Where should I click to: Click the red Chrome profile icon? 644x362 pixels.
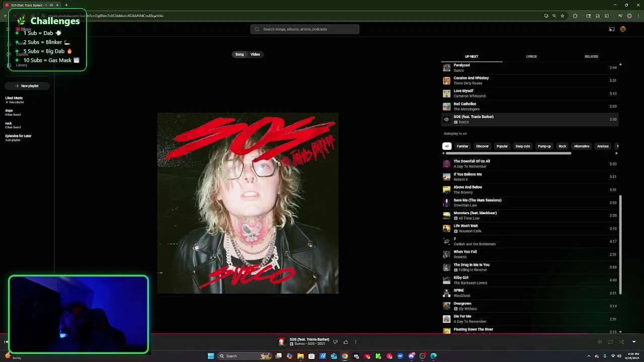pos(629,16)
